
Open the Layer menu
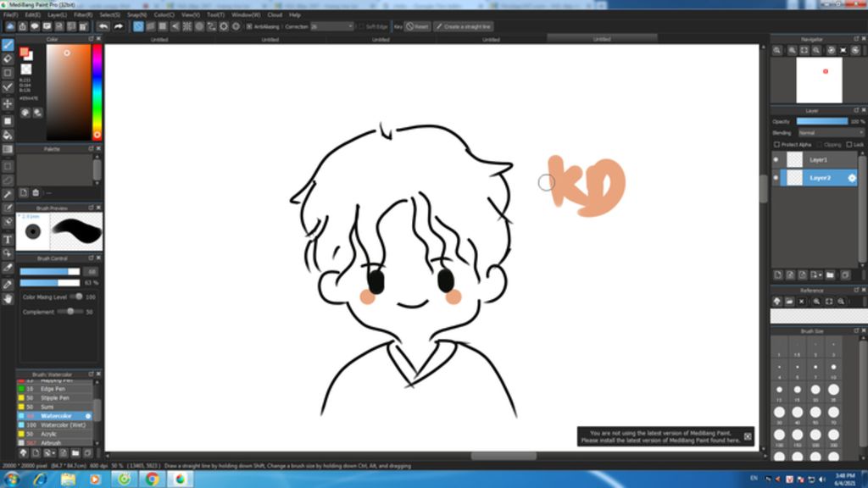point(57,15)
